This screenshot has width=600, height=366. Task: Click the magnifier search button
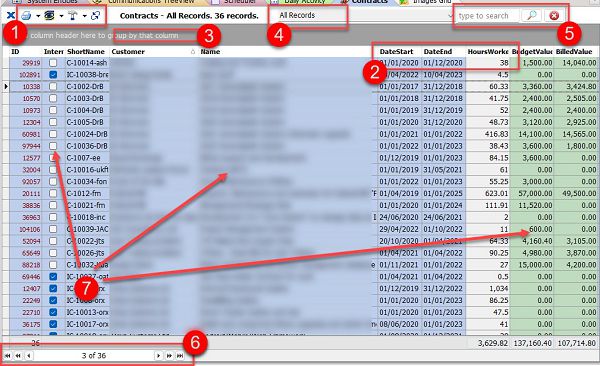pyautogui.click(x=532, y=16)
